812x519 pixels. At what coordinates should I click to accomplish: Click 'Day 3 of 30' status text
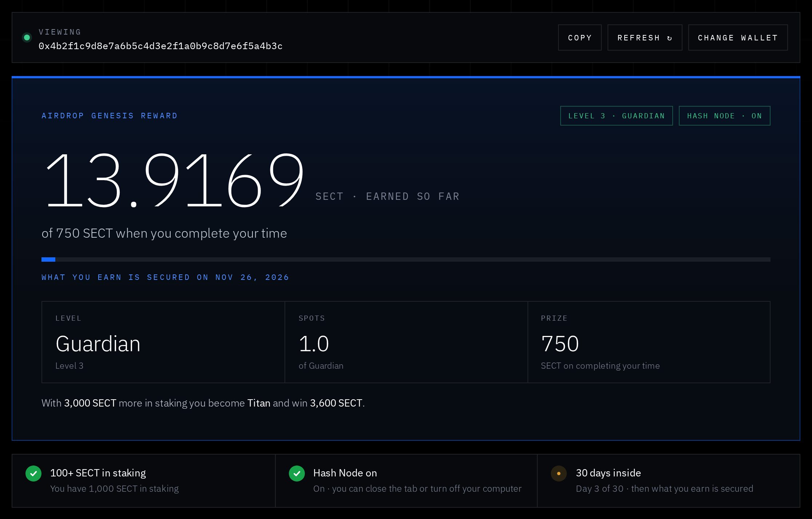point(600,488)
